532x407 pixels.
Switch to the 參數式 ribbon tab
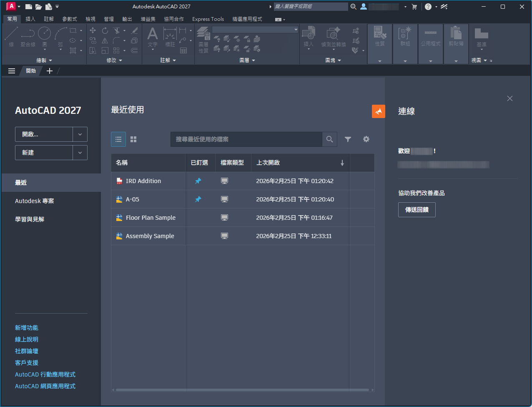(x=70, y=19)
